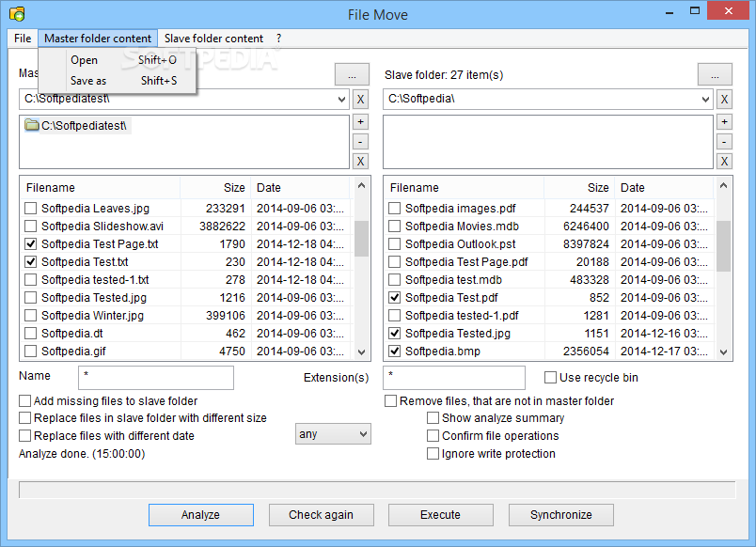Click Softpedia test.mdb file name
The width and height of the screenshot is (756, 547).
coord(454,279)
